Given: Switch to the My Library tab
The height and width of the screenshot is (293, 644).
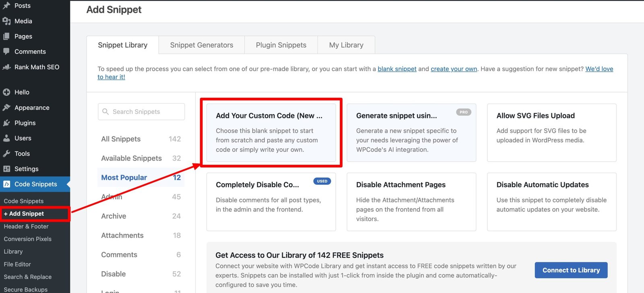Looking at the screenshot, I should click(x=346, y=45).
